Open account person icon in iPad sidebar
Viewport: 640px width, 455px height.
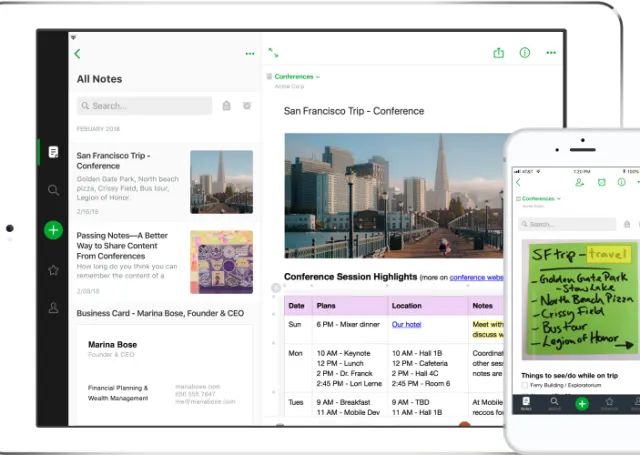[53, 308]
